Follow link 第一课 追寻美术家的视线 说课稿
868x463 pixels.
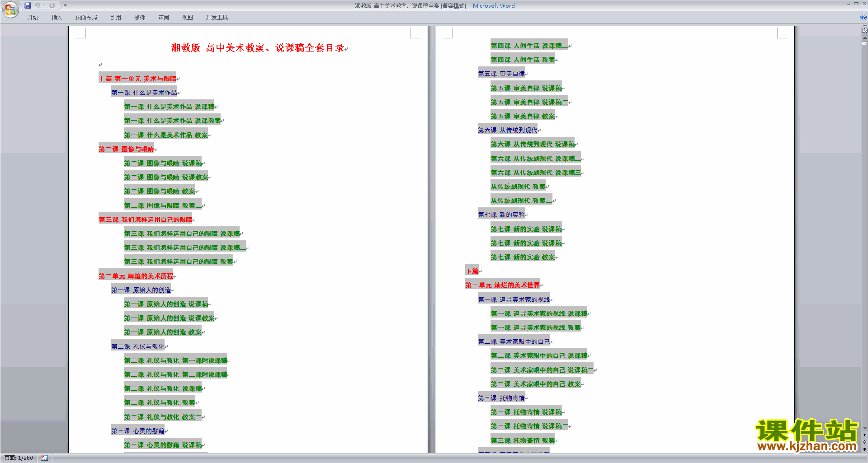coord(539,313)
